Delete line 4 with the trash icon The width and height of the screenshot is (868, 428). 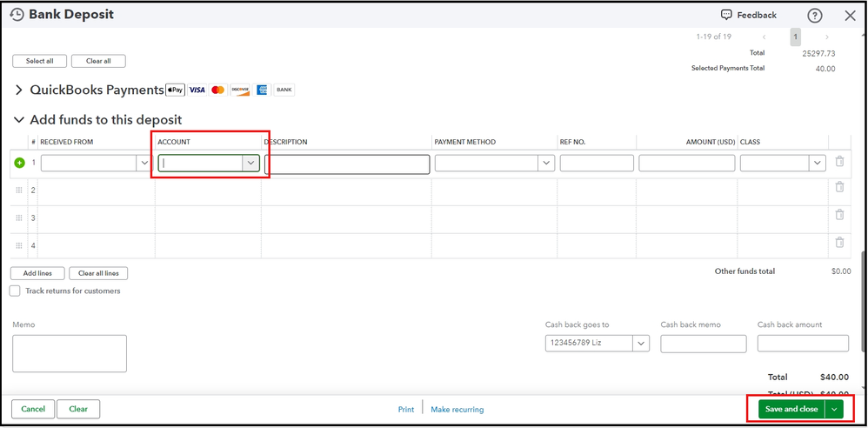tap(839, 242)
